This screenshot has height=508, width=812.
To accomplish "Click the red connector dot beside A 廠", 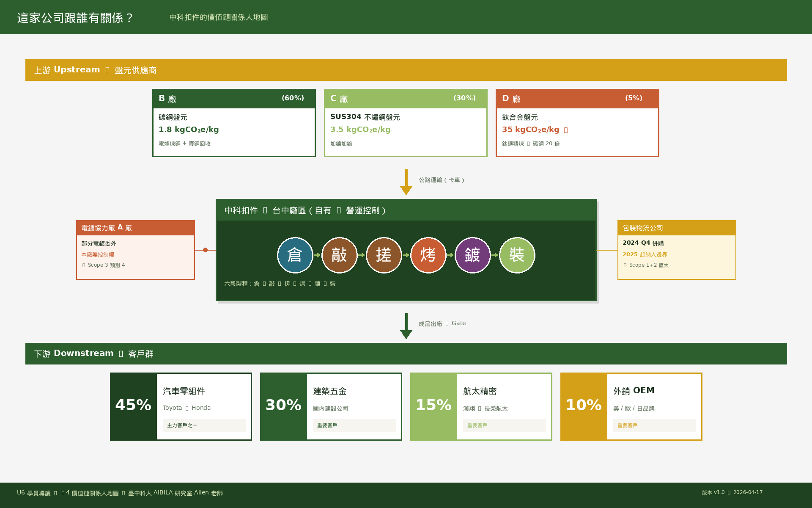I will 205,250.
